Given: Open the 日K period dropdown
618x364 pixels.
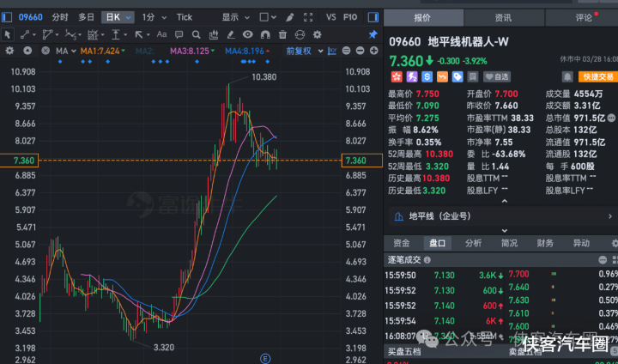Looking at the screenshot, I should [118, 17].
